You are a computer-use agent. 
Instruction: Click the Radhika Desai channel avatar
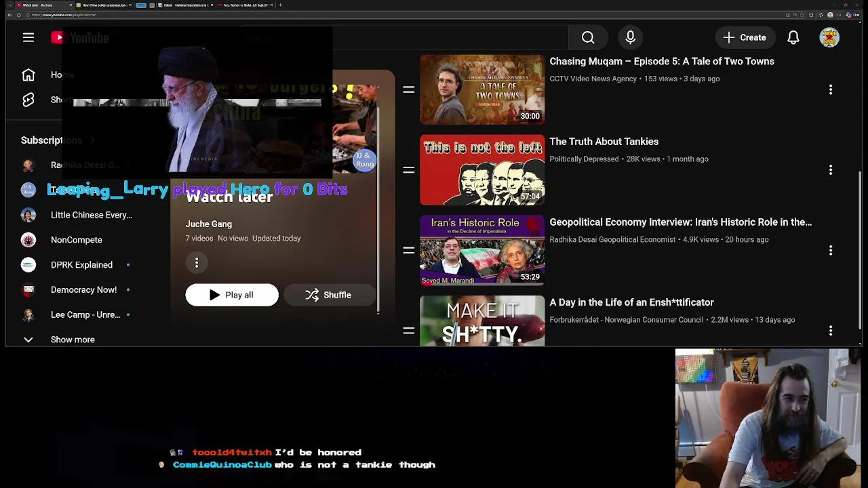click(x=28, y=165)
